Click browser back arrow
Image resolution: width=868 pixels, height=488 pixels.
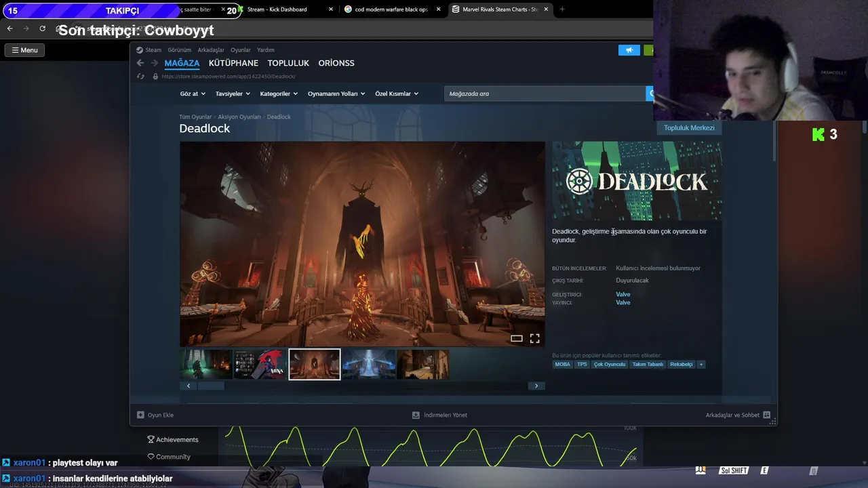9,28
